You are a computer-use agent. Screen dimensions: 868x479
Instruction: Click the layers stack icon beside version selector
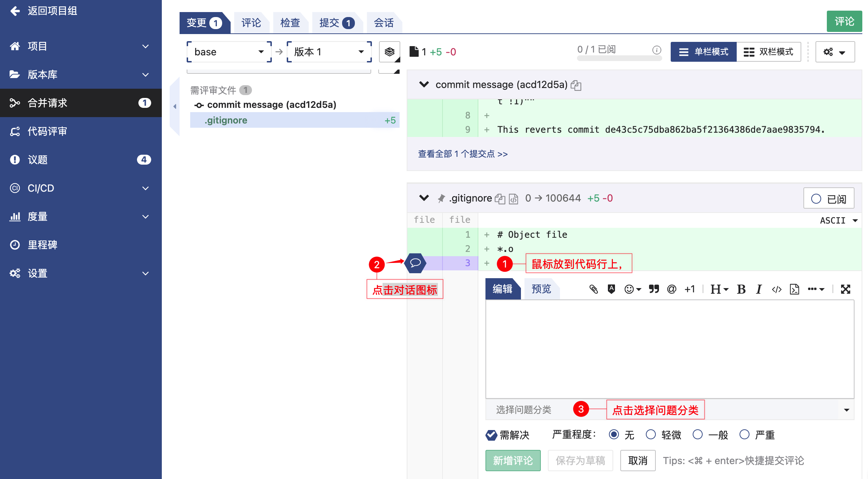pyautogui.click(x=389, y=52)
